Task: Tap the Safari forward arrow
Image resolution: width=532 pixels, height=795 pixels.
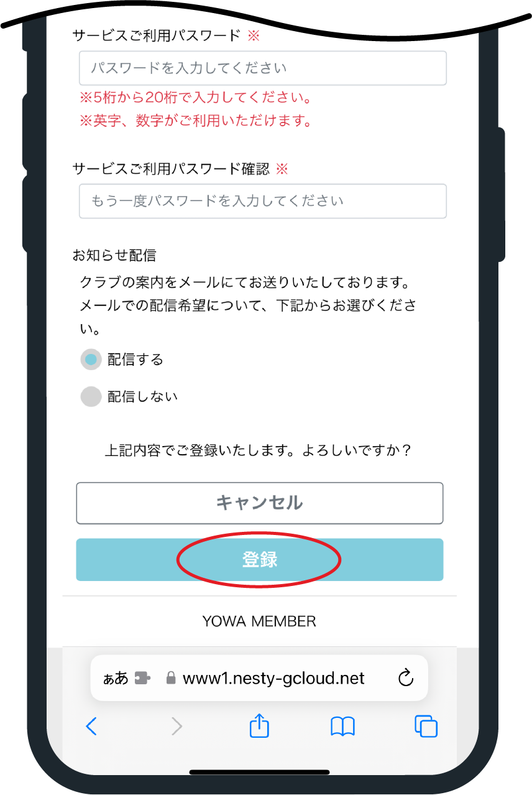Action: pyautogui.click(x=177, y=726)
